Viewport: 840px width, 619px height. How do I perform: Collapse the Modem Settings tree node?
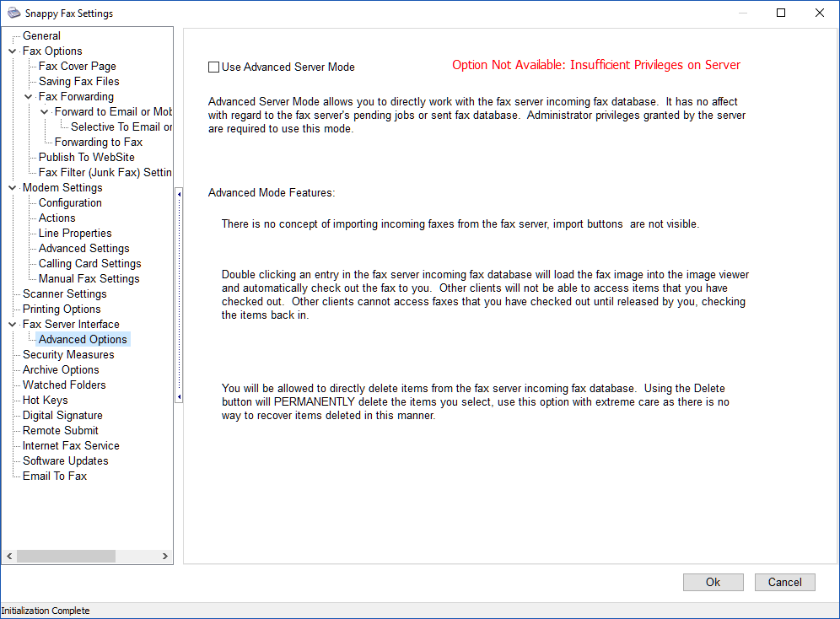point(12,188)
